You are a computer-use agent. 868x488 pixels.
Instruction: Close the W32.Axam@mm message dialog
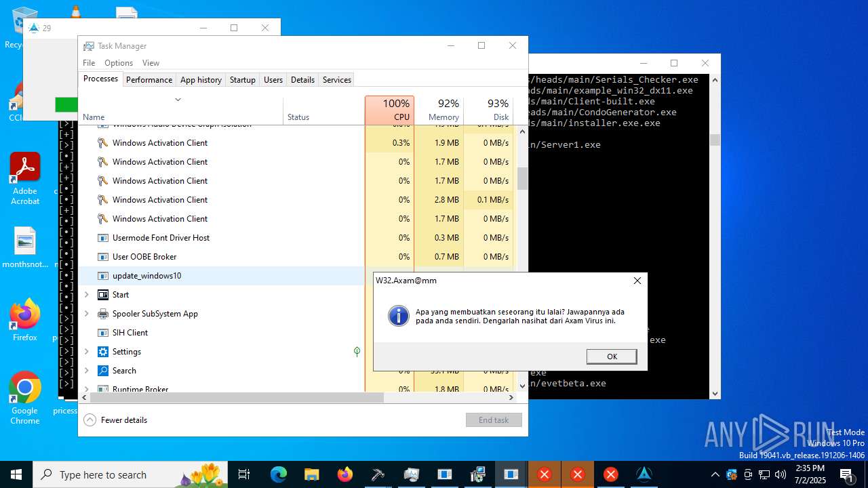click(637, 281)
